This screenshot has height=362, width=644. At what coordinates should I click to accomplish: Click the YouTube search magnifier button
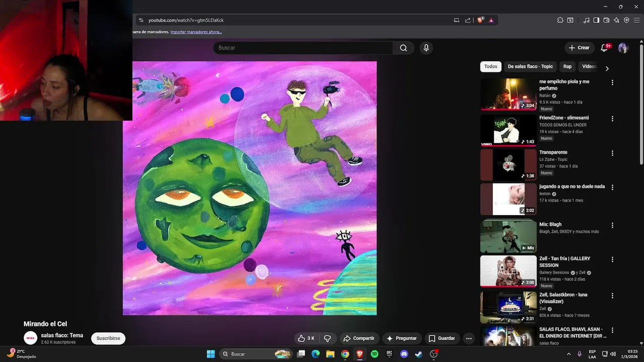coord(404,48)
